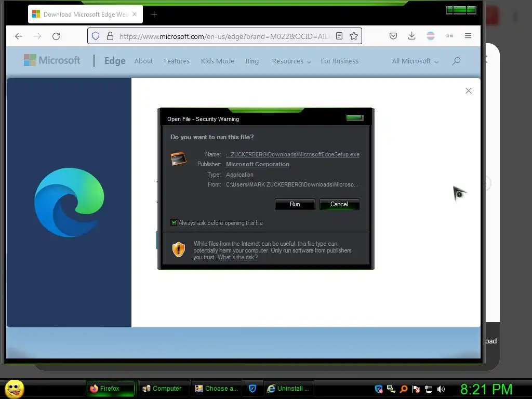
Task: Open the About menu item
Action: tap(143, 61)
